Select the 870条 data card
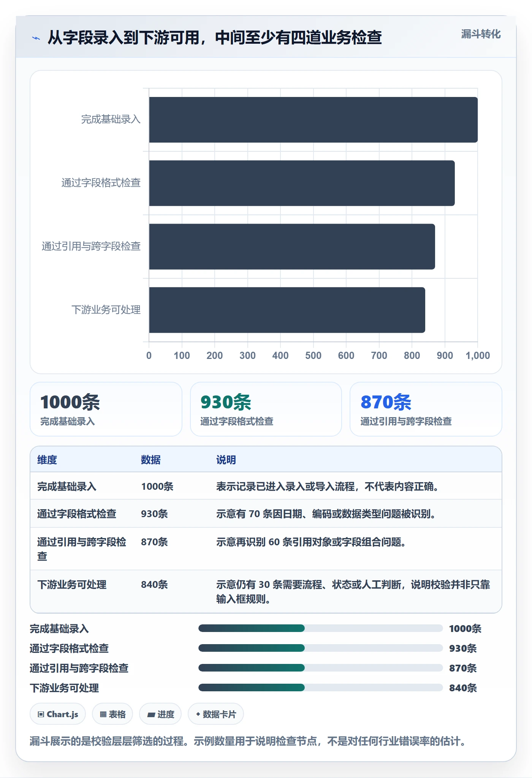 [x=426, y=409]
